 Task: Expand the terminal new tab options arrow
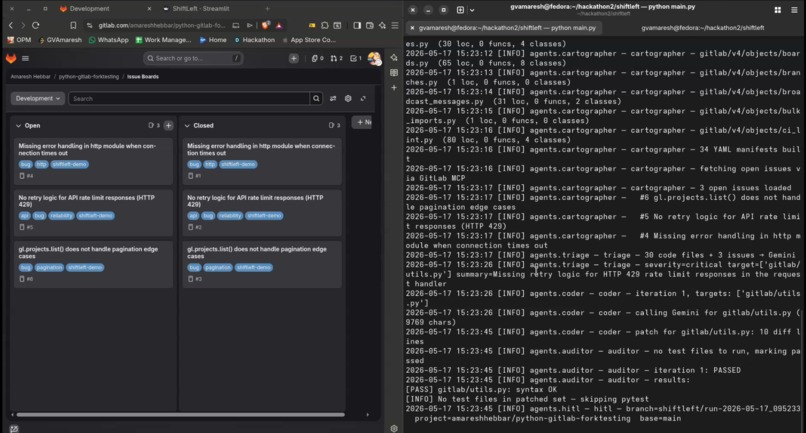click(x=472, y=10)
